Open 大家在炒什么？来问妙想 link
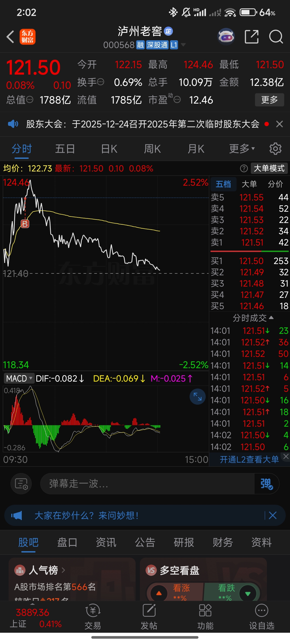This screenshot has height=644, width=290. coord(86,515)
